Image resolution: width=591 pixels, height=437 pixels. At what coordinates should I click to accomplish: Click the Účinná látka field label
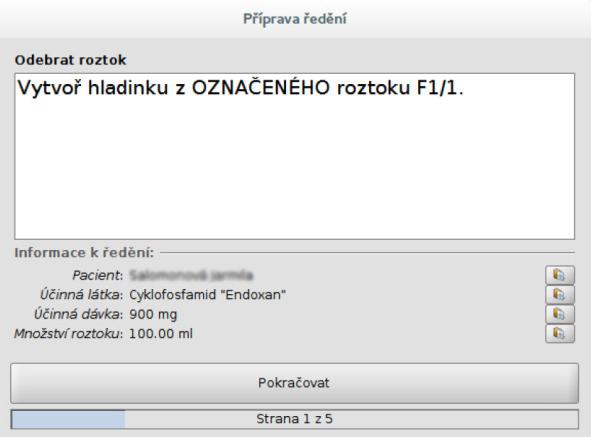[x=81, y=294]
